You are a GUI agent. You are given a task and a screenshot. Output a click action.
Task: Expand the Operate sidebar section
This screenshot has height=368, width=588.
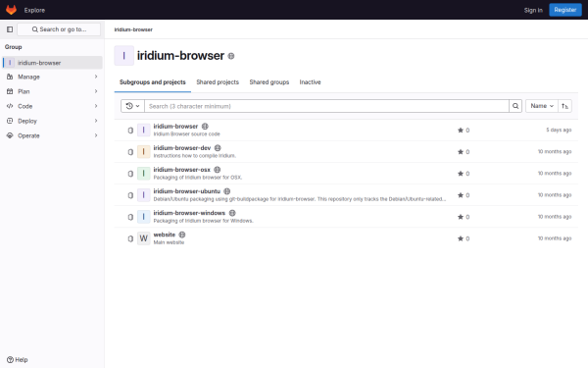[96, 135]
